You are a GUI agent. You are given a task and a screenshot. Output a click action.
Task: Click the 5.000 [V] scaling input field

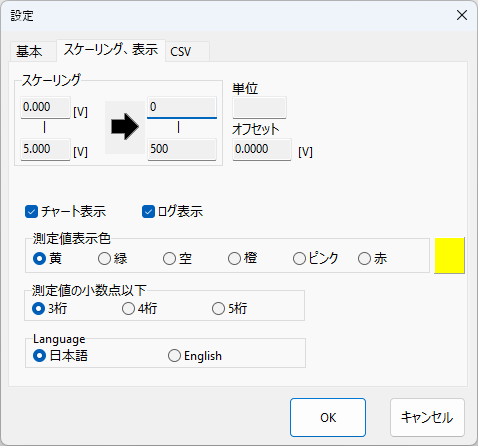(x=45, y=149)
